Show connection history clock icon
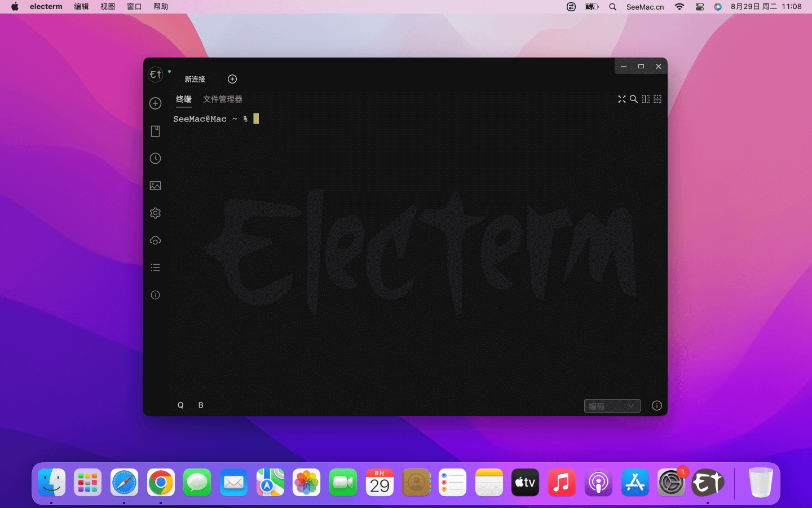The width and height of the screenshot is (812, 508). [156, 159]
